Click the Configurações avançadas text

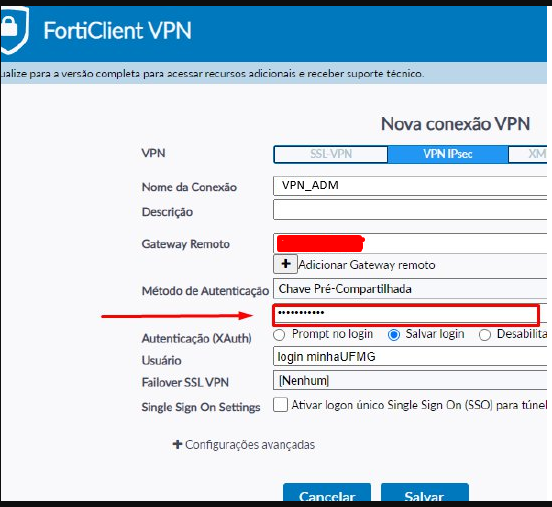click(250, 445)
